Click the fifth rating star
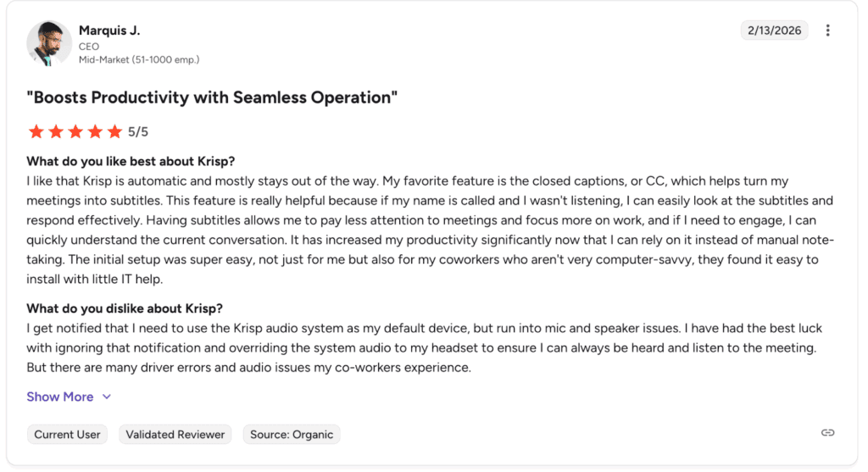 tap(114, 131)
